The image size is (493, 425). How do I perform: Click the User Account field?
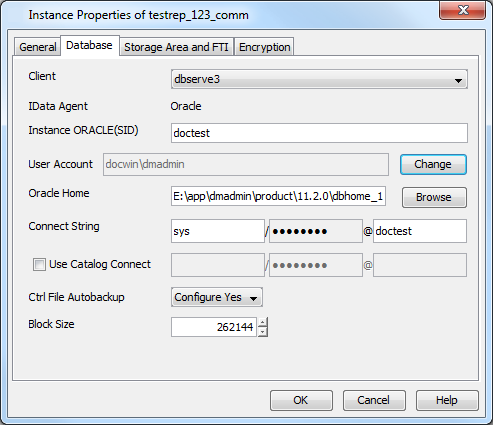pos(246,164)
